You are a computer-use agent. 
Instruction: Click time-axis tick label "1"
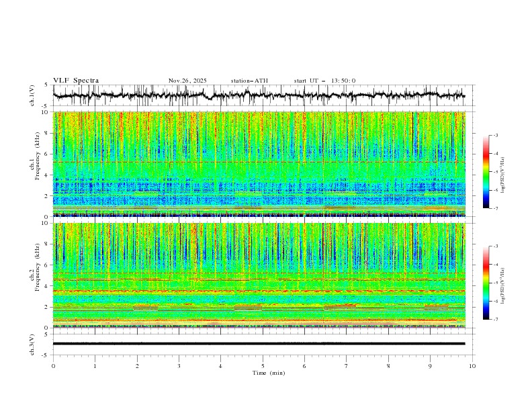[95, 366]
